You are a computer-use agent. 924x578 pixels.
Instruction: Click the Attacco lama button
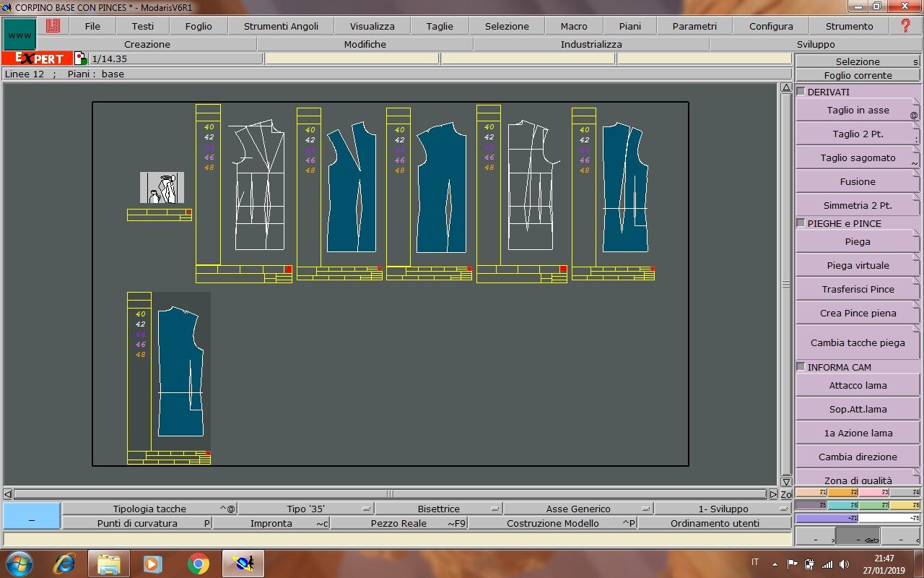pos(858,385)
